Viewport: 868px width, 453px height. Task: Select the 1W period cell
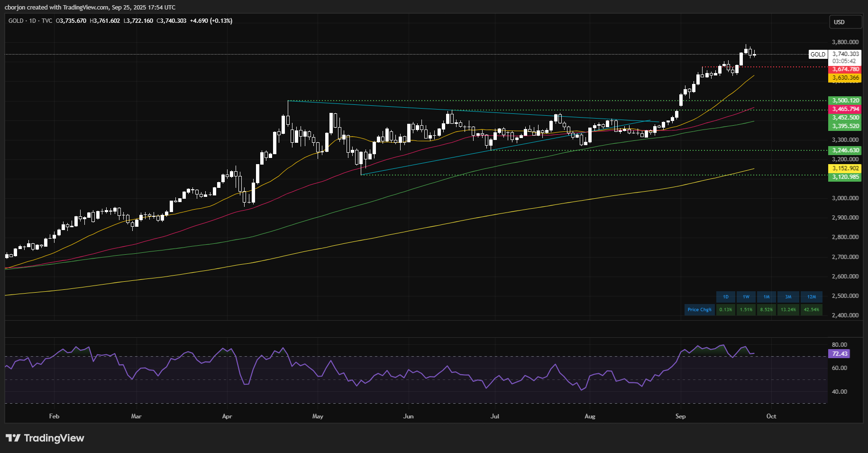tap(746, 297)
